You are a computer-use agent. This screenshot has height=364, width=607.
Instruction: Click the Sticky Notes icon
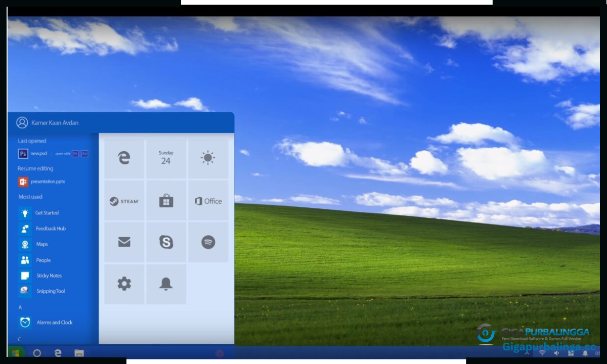(x=25, y=276)
